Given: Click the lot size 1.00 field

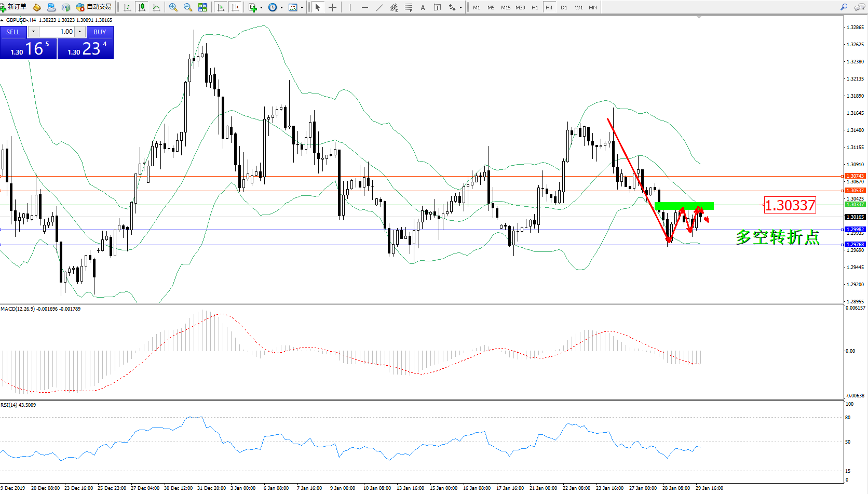Looking at the screenshot, I should [57, 32].
